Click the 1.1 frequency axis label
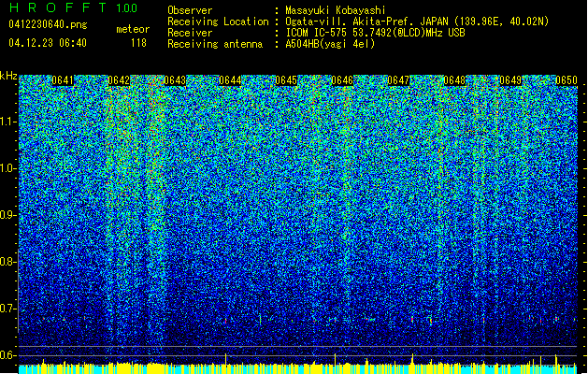This screenshot has width=588, height=374. pyautogui.click(x=7, y=122)
